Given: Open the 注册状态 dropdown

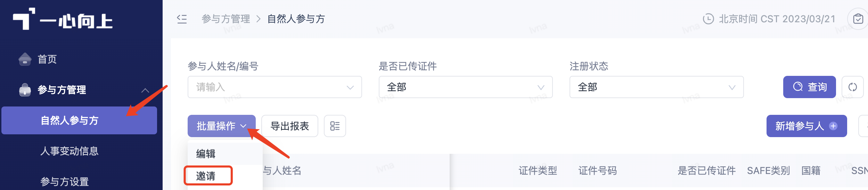Looking at the screenshot, I should 656,87.
